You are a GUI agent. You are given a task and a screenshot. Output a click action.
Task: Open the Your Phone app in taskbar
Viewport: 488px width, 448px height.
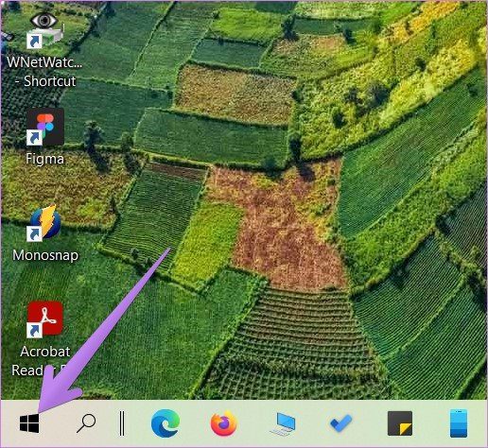click(459, 423)
